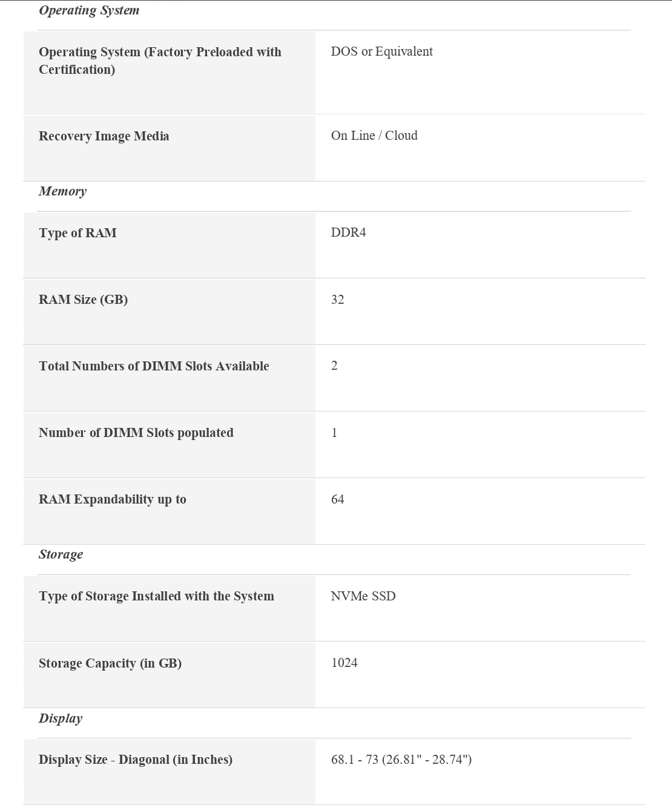This screenshot has width=672, height=808.
Task: Click the RAM size value 32
Action: tap(337, 300)
